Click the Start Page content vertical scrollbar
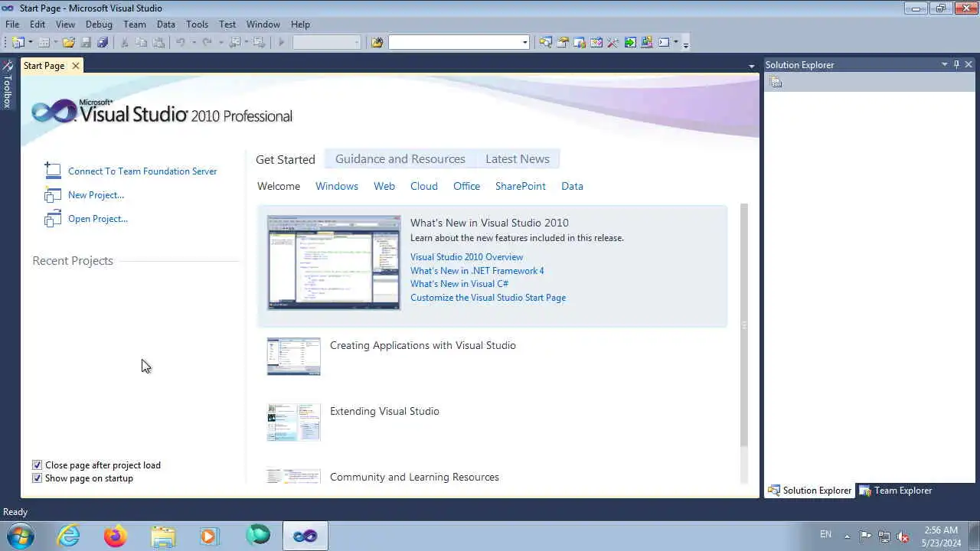 [x=744, y=324]
